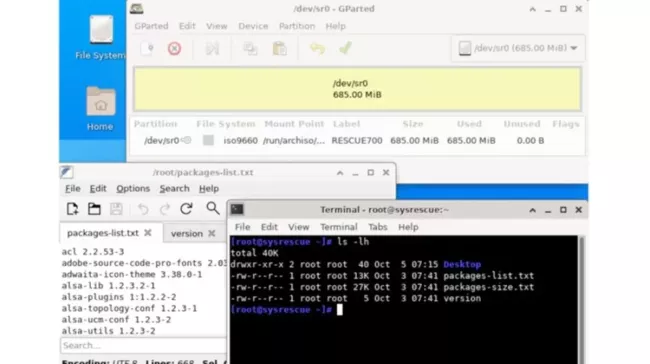Click the alsa-utils 1.2.3-2 line

[109, 331]
